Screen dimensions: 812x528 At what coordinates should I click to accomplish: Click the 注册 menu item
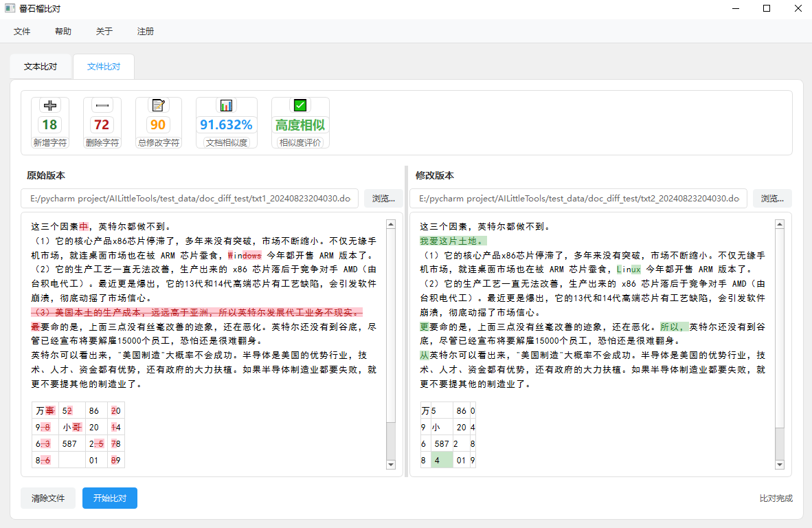click(145, 31)
